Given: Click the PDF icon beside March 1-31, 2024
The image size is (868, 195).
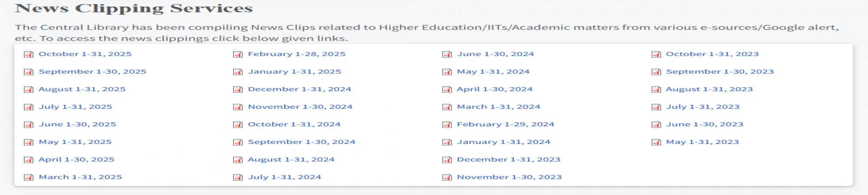Looking at the screenshot, I should coord(447,107).
